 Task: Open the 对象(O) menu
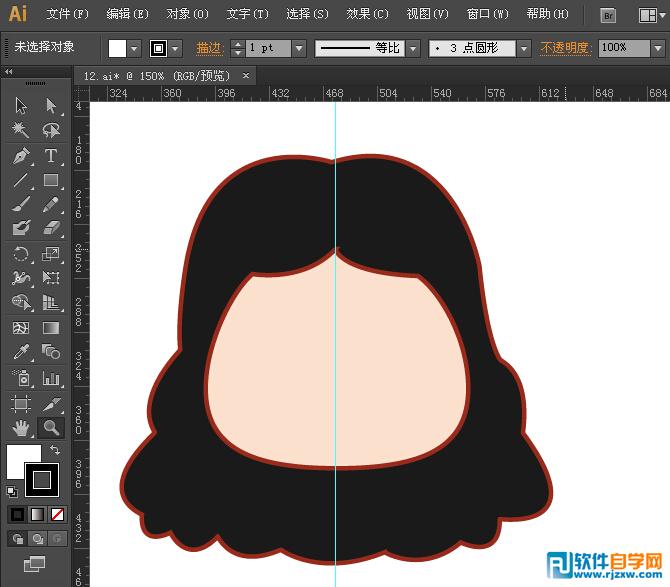click(x=187, y=14)
